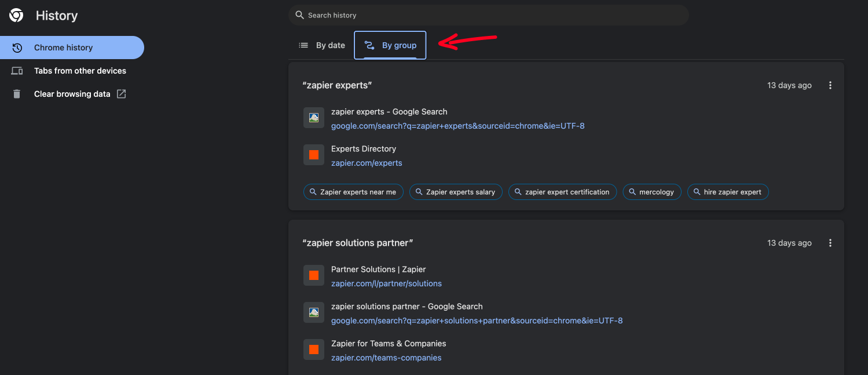Viewport: 868px width, 375px height.
Task: Click the Zapier favicon for Teams & Companies
Action: (314, 349)
